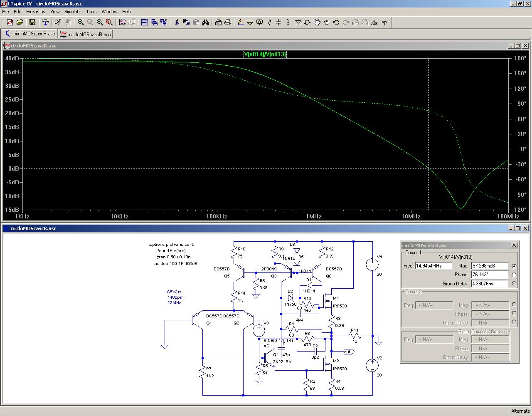The width and height of the screenshot is (532, 416).
Task: Place a Ground symbol from toolbar
Action: 250,22
